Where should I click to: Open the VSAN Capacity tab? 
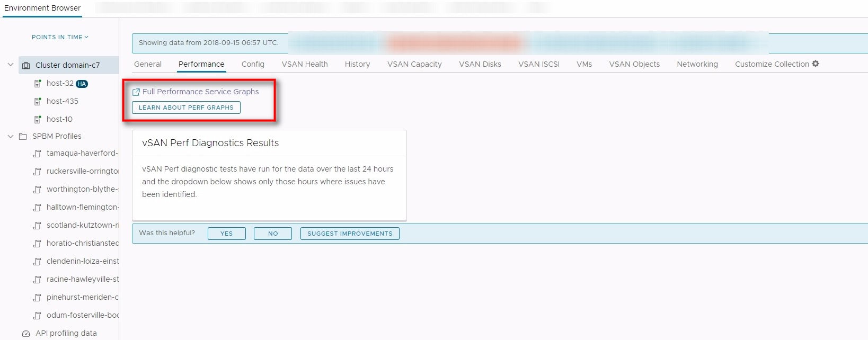click(x=414, y=64)
